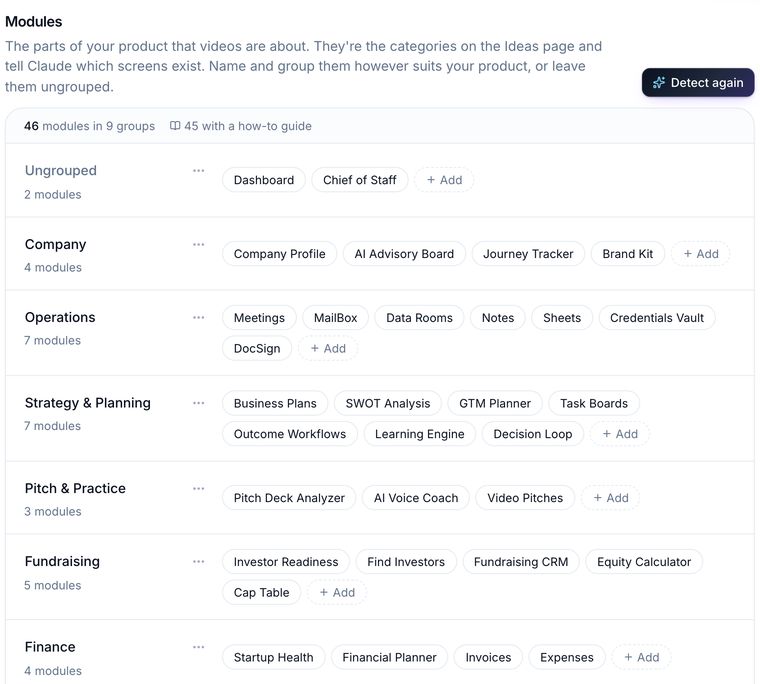760x684 pixels.
Task: Click the Finance group name
Action: coord(50,647)
